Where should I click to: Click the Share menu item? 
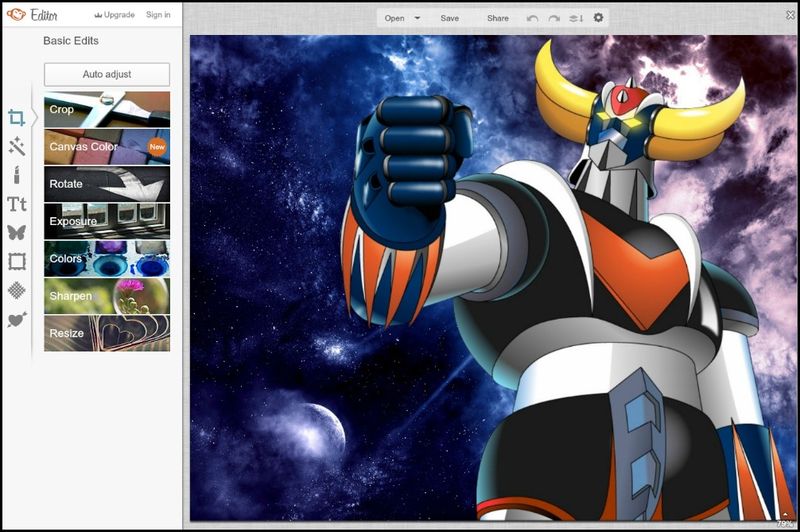[497, 18]
